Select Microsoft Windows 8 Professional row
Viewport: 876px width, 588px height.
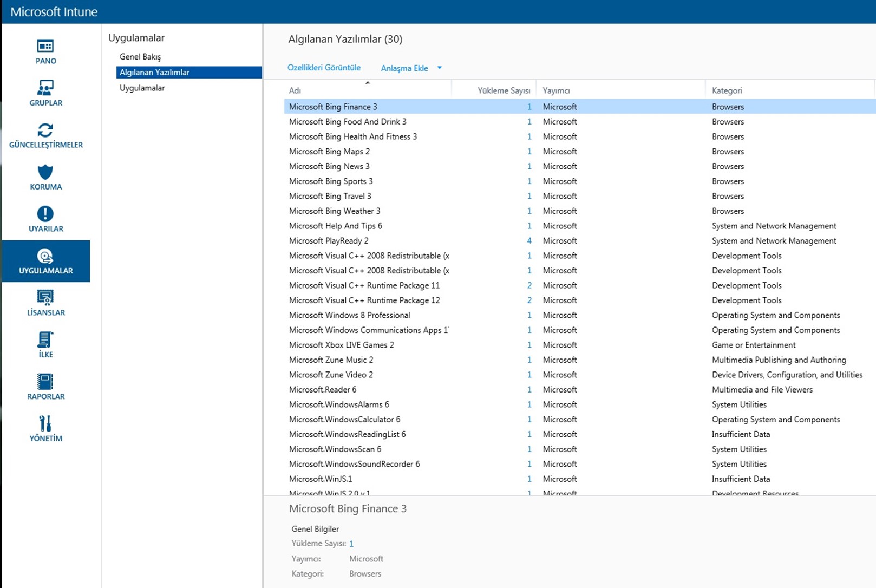tap(580, 315)
